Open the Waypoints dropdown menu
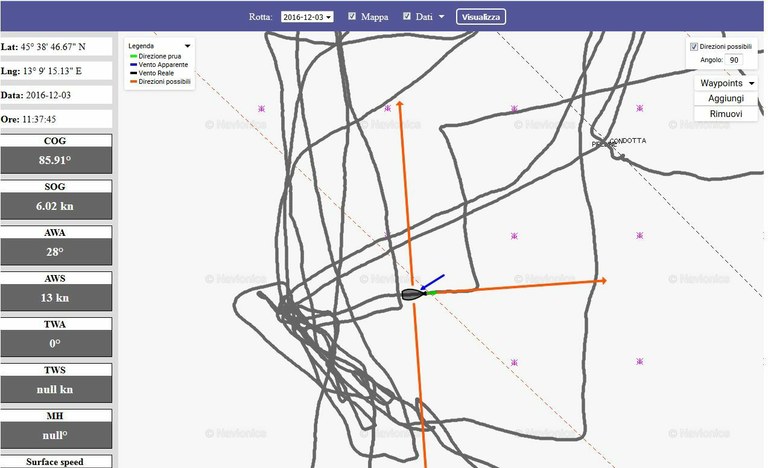The width and height of the screenshot is (768, 468). pyautogui.click(x=727, y=84)
